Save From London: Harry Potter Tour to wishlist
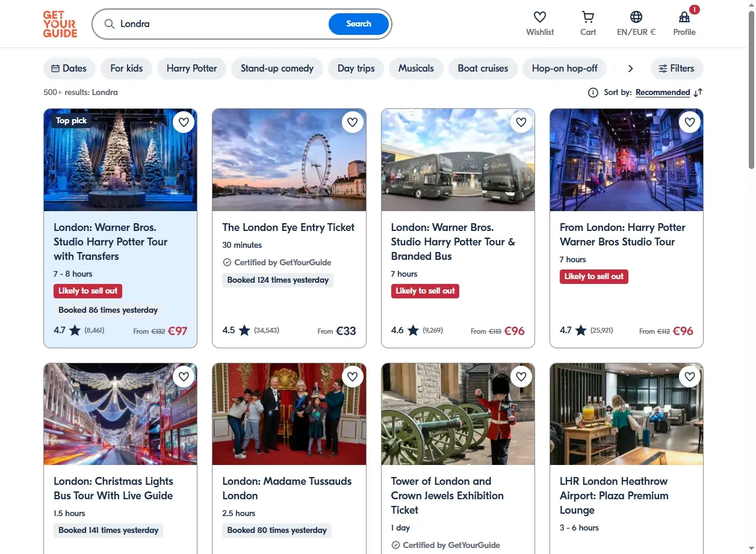Viewport: 756px width, 554px height. 690,122
